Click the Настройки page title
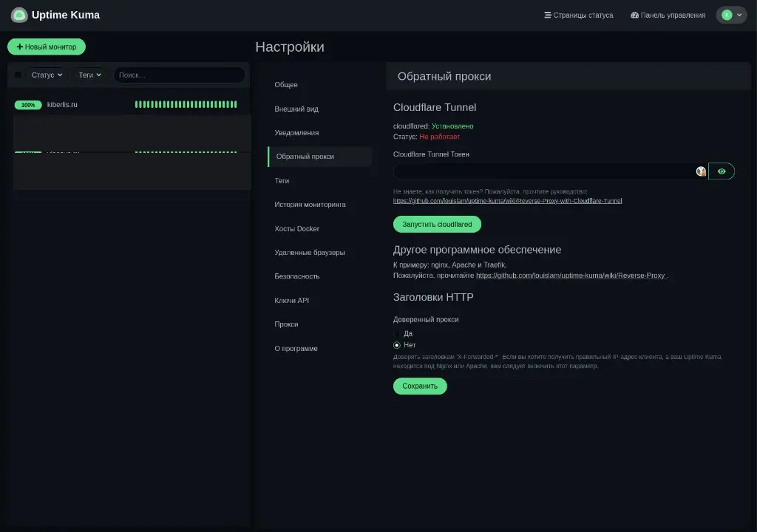 tap(290, 47)
